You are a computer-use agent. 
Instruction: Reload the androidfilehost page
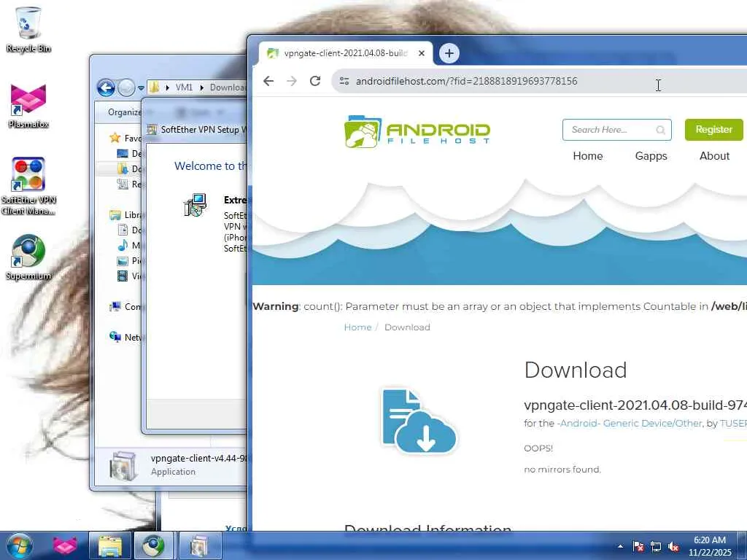tap(315, 81)
